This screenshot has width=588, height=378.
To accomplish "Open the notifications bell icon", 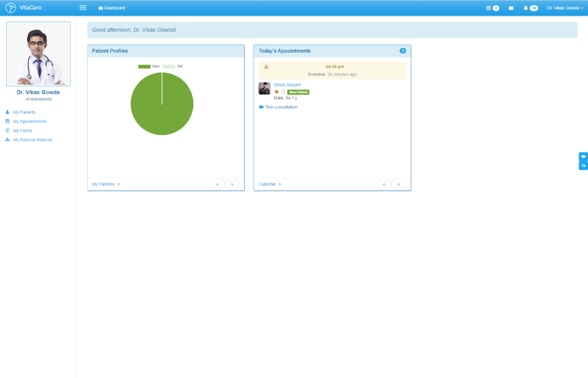I will point(526,8).
